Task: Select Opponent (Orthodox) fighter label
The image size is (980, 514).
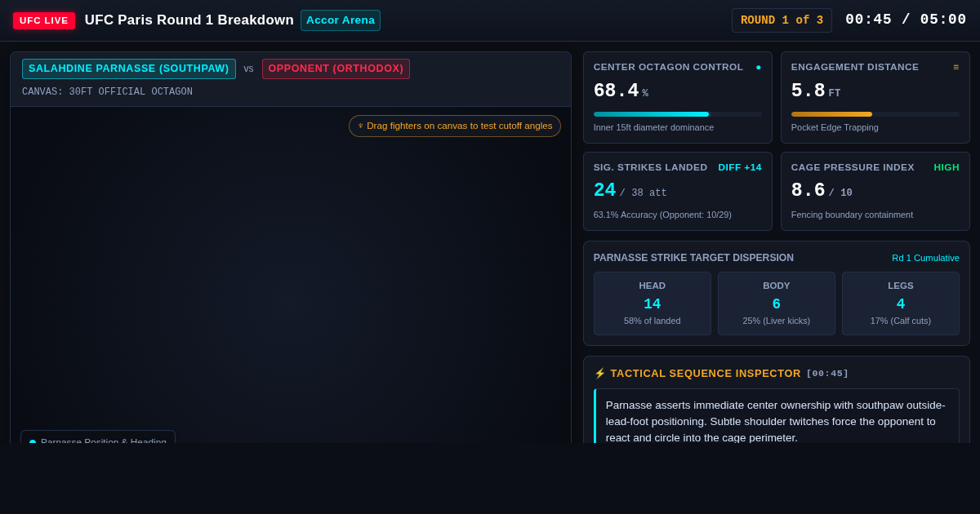Action: pos(336,69)
